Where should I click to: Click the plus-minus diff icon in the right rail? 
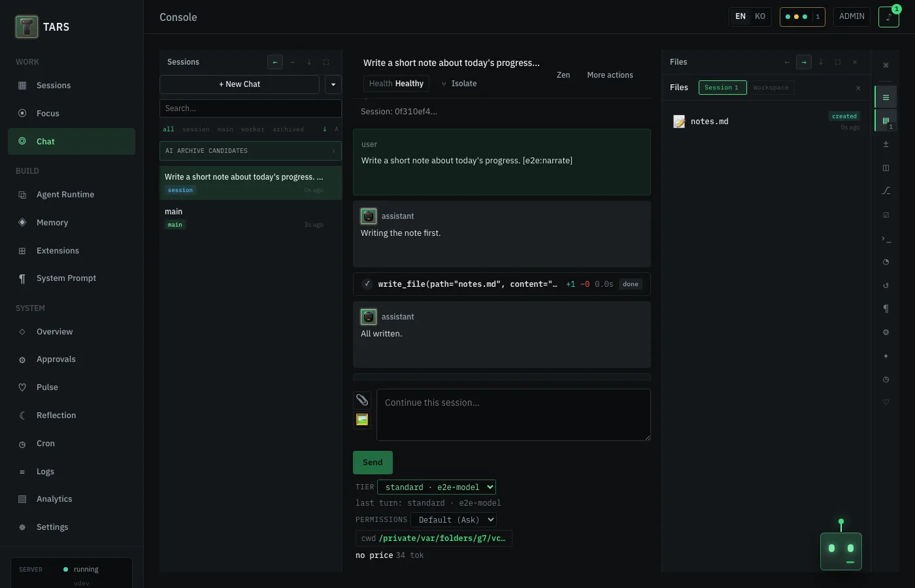886,144
